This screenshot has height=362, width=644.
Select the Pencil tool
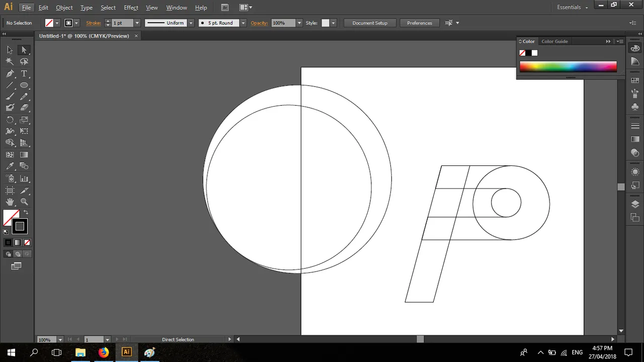click(x=24, y=97)
